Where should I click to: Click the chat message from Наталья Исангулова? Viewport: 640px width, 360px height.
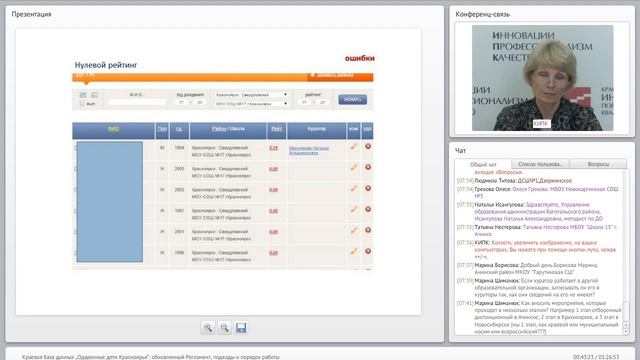click(x=529, y=211)
